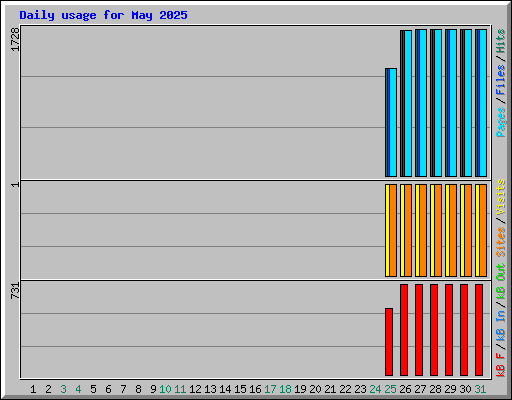Click green day 31 on the x-axis
This screenshot has height=400, width=512.
pos(480,389)
